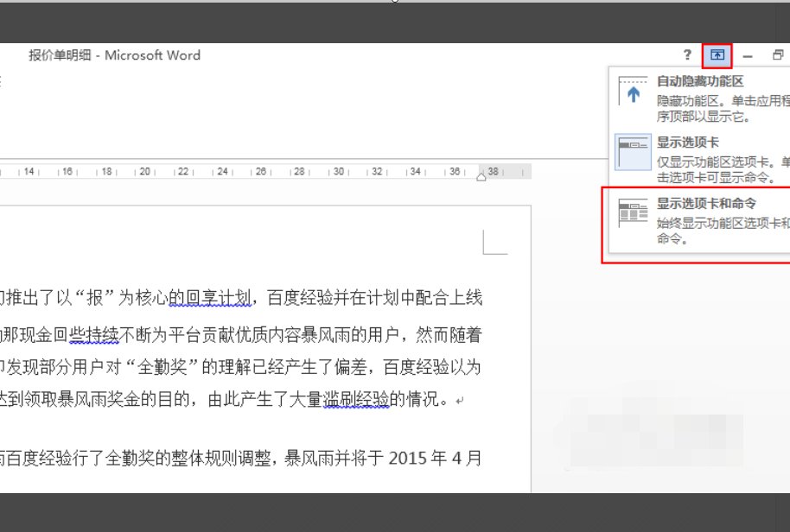The height and width of the screenshot is (532, 790).
Task: Click the Help question mark icon
Action: pos(686,55)
